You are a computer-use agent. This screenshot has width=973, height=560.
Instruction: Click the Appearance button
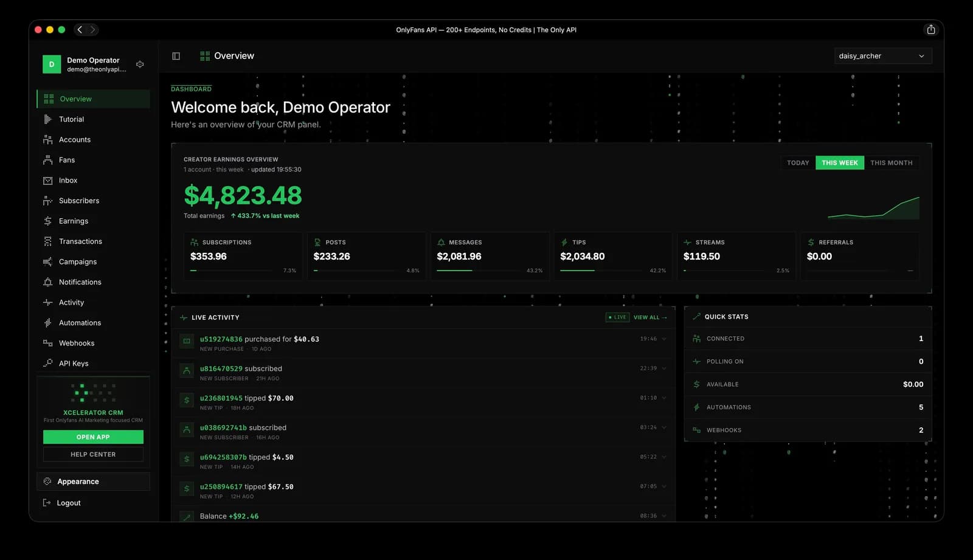pyautogui.click(x=93, y=482)
